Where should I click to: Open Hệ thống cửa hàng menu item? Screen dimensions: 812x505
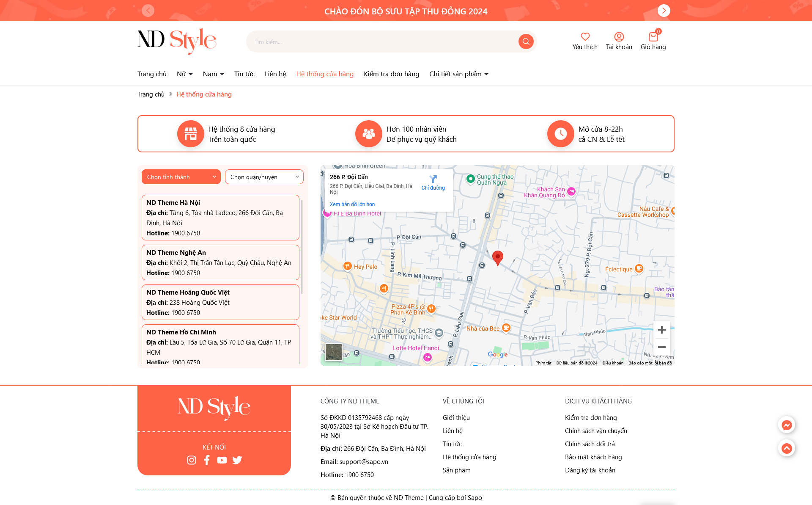(x=325, y=74)
